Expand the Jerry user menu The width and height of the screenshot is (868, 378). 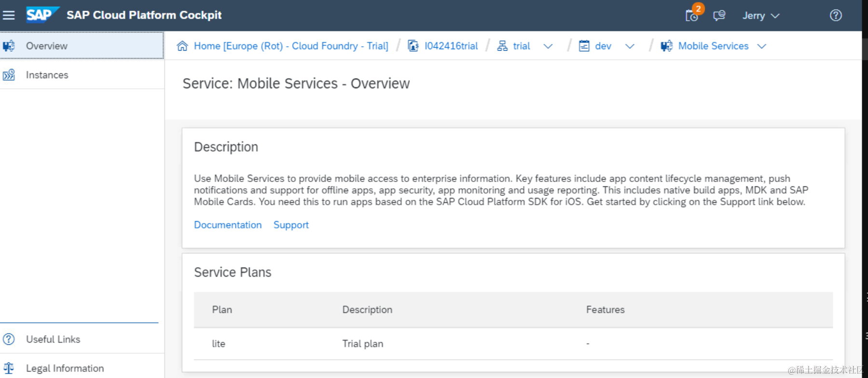[x=760, y=15]
